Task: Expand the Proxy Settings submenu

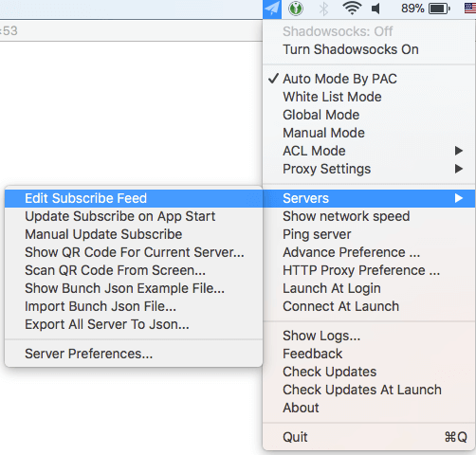Action: pyautogui.click(x=369, y=169)
